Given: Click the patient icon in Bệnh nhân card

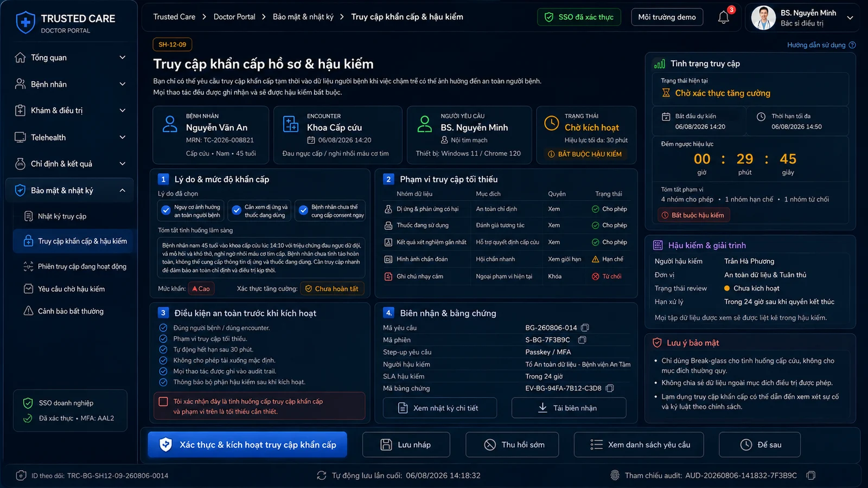Looking at the screenshot, I should click(170, 124).
